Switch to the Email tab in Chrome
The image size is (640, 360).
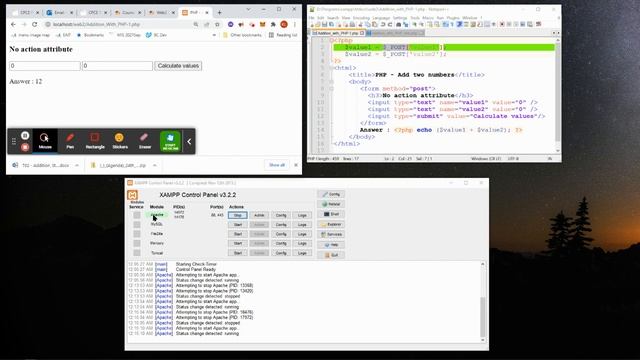[60, 13]
